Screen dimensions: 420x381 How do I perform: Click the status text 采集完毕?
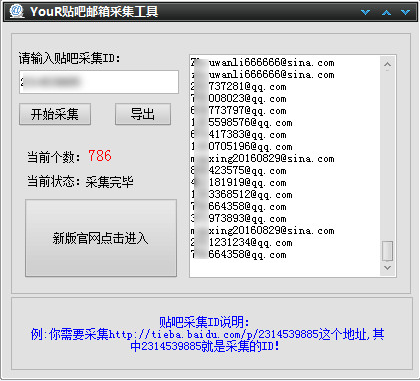click(110, 182)
